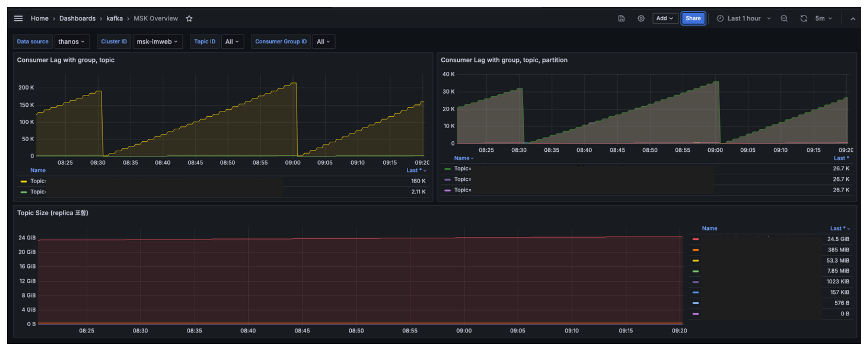Open the msk-imweb cluster dropdown
Image resolution: width=868 pixels, height=351 pixels.
point(158,41)
